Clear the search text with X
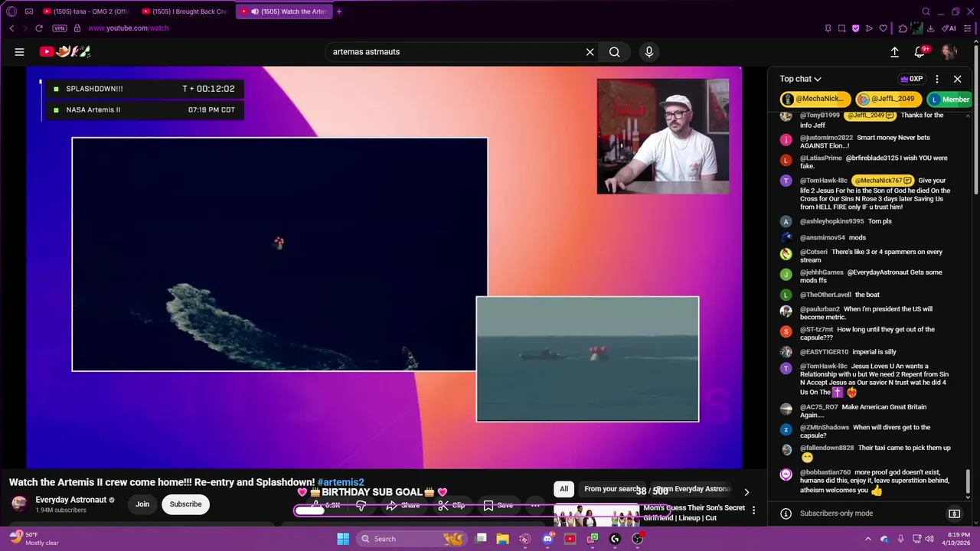980x551 pixels. pyautogui.click(x=590, y=52)
